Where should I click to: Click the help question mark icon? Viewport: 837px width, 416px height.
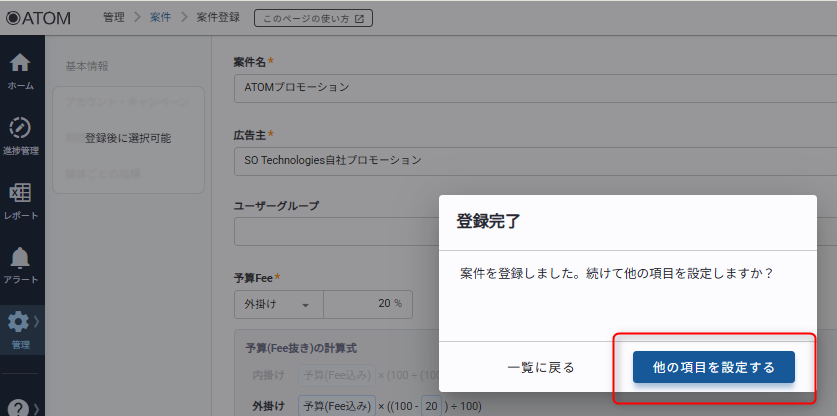(x=18, y=407)
